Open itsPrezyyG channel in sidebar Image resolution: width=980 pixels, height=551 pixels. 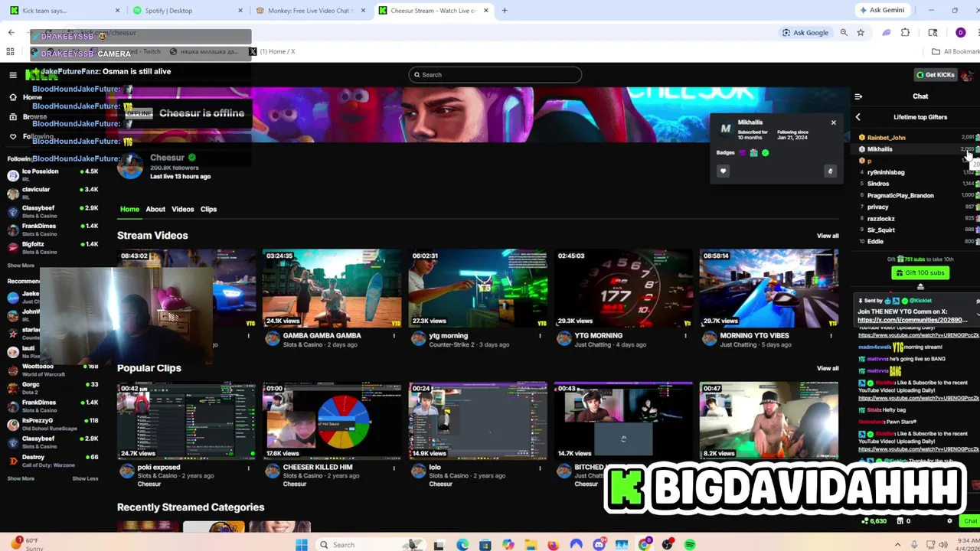(x=52, y=424)
